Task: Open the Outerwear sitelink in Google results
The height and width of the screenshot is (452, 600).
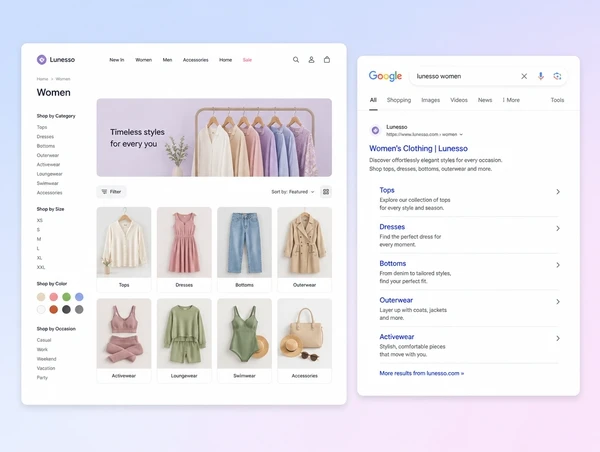Action: [396, 300]
